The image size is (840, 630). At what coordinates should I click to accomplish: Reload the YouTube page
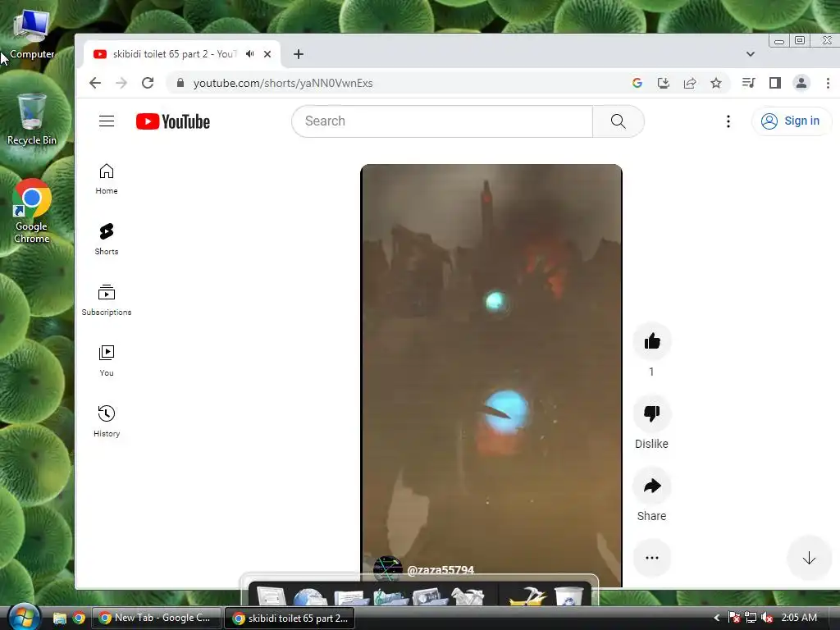(148, 83)
